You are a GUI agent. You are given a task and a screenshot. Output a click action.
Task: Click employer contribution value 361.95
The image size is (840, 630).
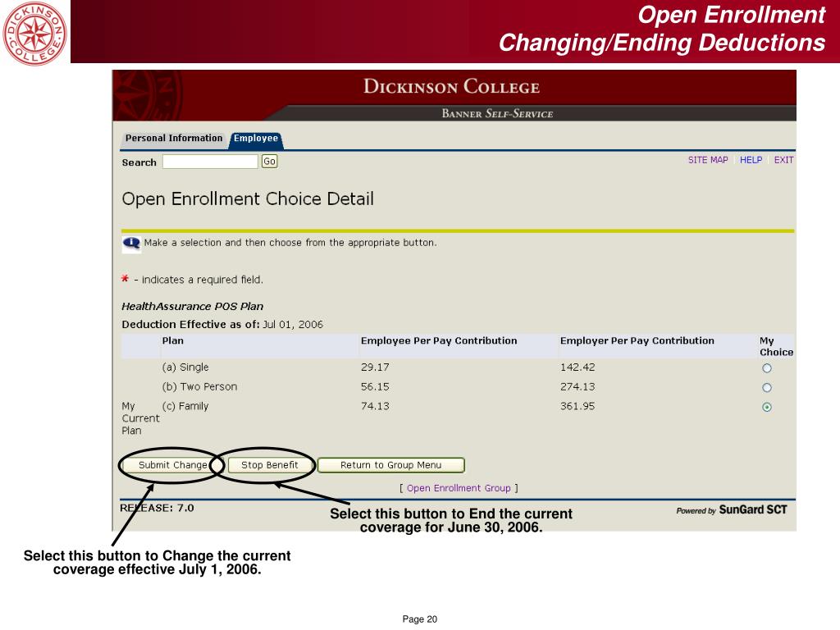[577, 406]
